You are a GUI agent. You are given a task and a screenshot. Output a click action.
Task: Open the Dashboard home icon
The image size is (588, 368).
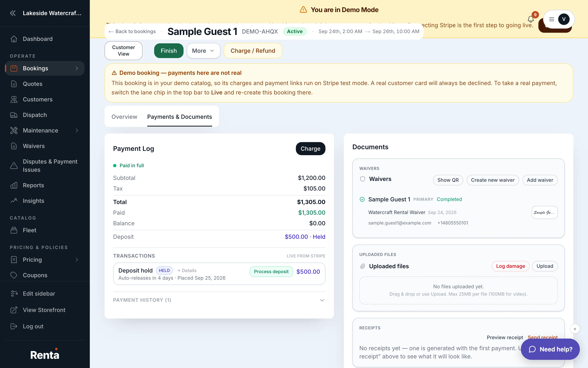[14, 39]
